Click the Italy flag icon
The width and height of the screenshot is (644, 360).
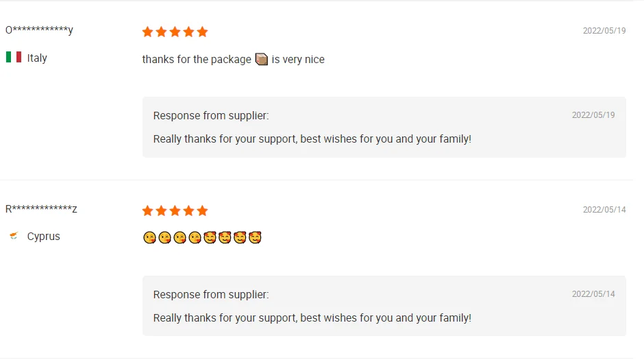click(14, 58)
